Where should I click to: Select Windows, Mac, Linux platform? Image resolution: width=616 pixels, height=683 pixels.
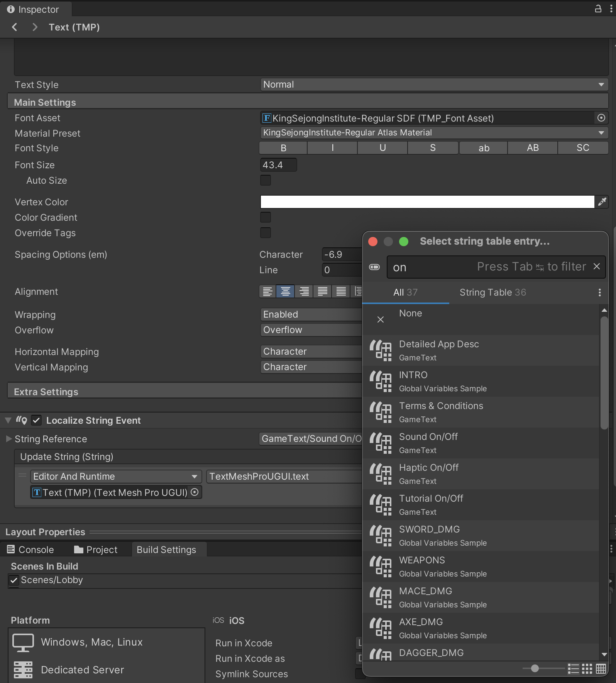(107, 642)
